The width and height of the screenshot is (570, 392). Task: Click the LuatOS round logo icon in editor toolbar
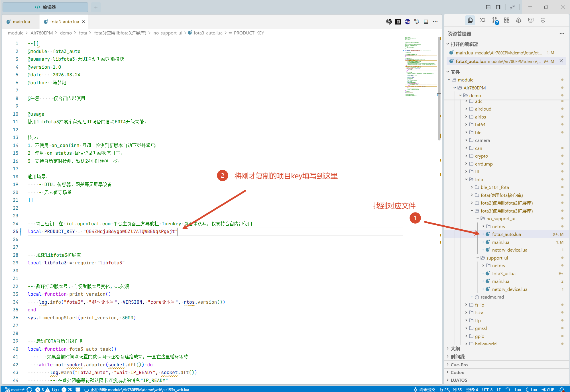408,22
